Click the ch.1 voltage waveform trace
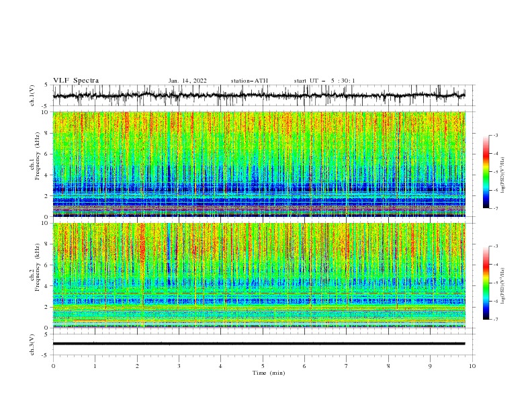The width and height of the screenshot is (532, 411). tap(259, 95)
